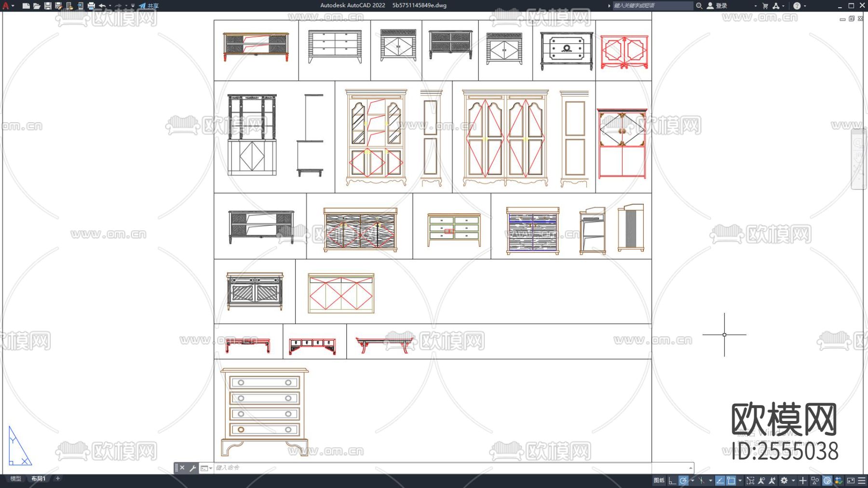This screenshot has width=868, height=488.
Task: Open the Help question mark icon
Action: [797, 6]
